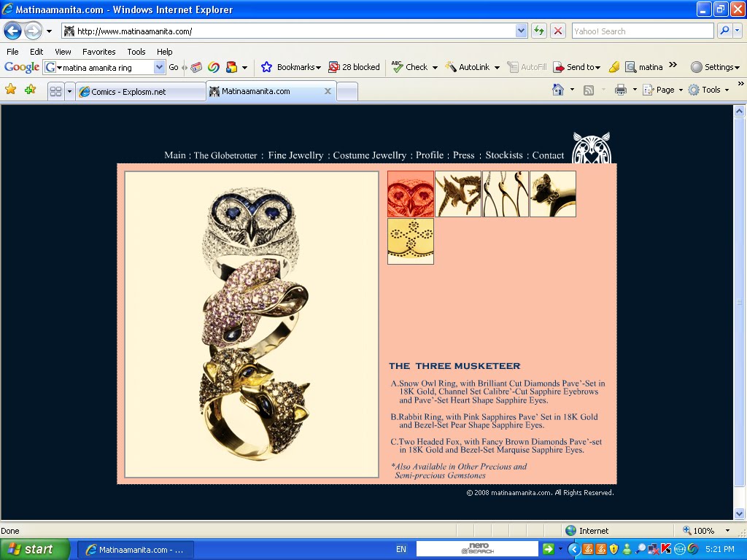747x560 pixels.
Task: Click the Google toolbar logo
Action: pyautogui.click(x=22, y=67)
